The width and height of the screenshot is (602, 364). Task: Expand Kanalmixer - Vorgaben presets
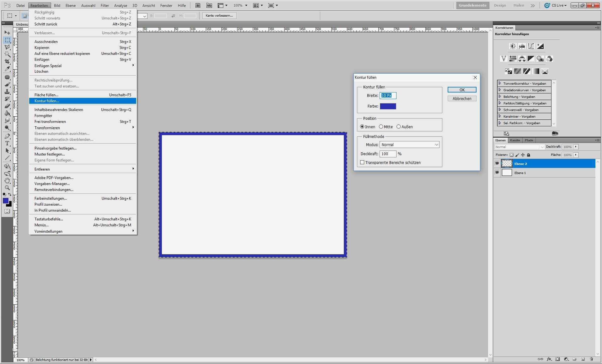click(500, 116)
